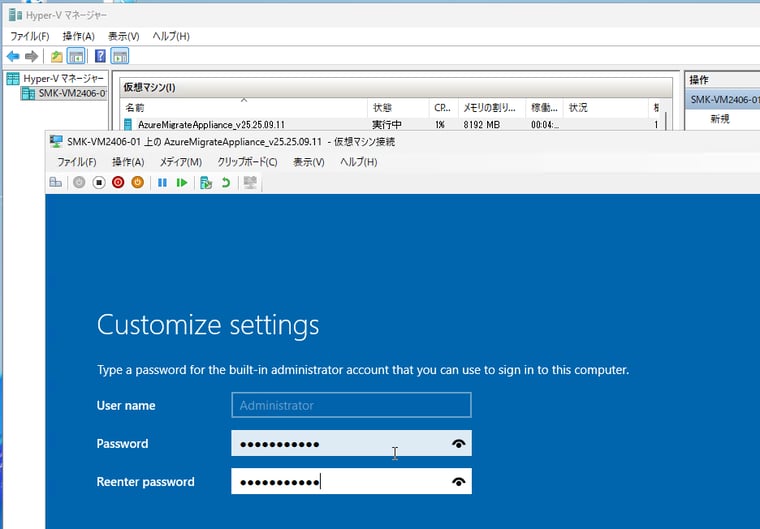Click 実行中 state cell of the VM
760x529 pixels.
pyautogui.click(x=386, y=125)
